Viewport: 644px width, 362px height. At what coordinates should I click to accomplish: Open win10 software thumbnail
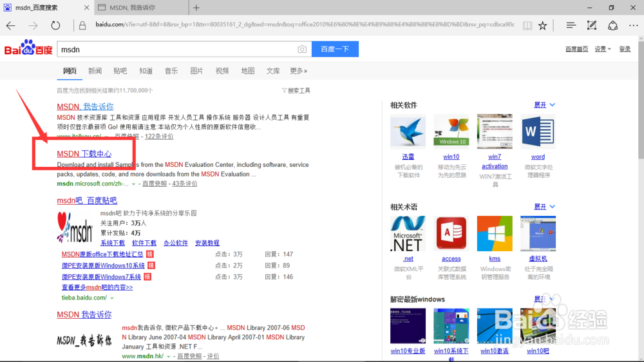451,131
